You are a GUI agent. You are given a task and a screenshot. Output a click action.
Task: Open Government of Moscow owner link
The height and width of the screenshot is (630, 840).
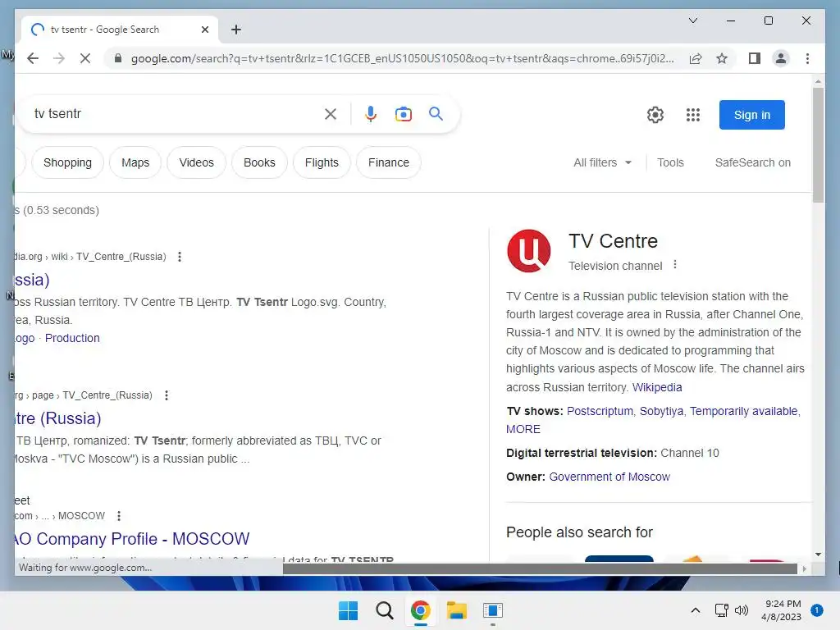click(609, 477)
